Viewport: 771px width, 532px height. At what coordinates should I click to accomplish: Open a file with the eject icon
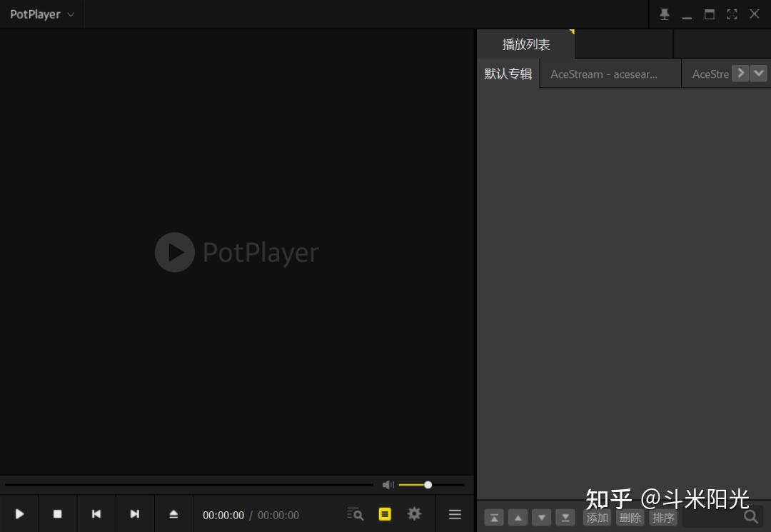[x=173, y=514]
